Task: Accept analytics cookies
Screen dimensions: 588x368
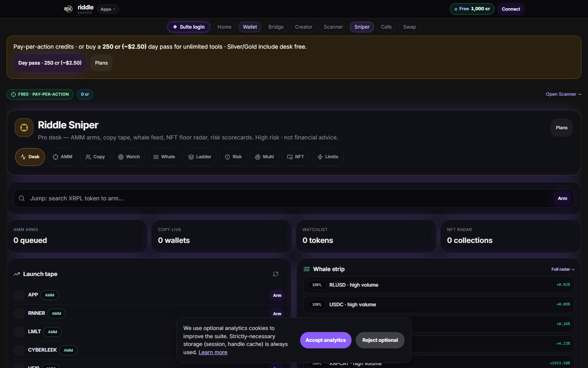Action: 325,340
